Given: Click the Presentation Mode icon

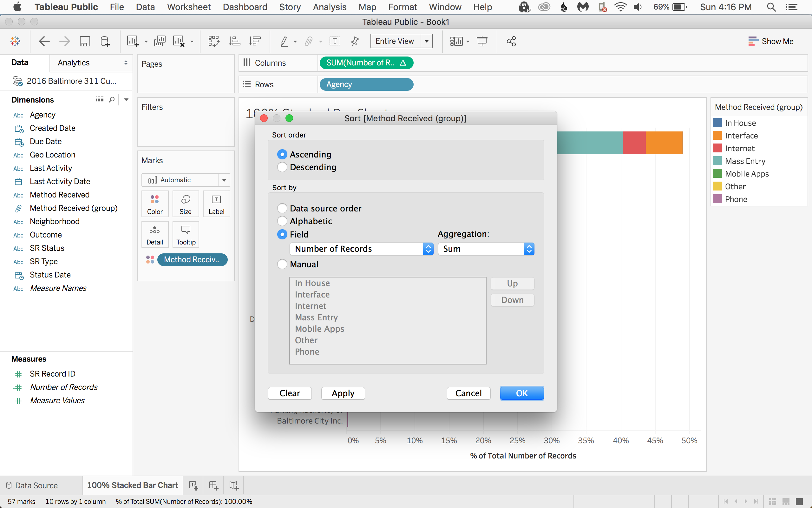Looking at the screenshot, I should (x=482, y=41).
